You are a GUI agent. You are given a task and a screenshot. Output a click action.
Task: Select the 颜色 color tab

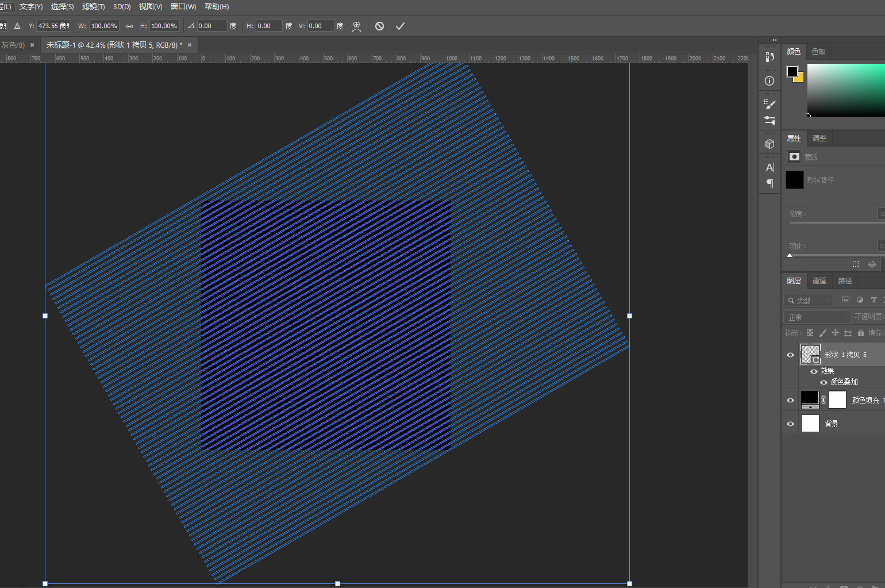click(x=794, y=52)
